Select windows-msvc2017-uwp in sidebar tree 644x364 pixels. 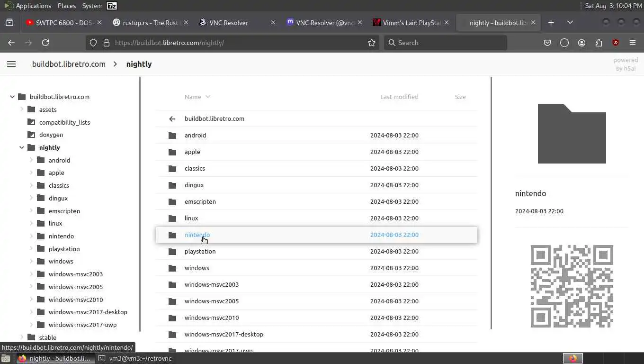82,325
